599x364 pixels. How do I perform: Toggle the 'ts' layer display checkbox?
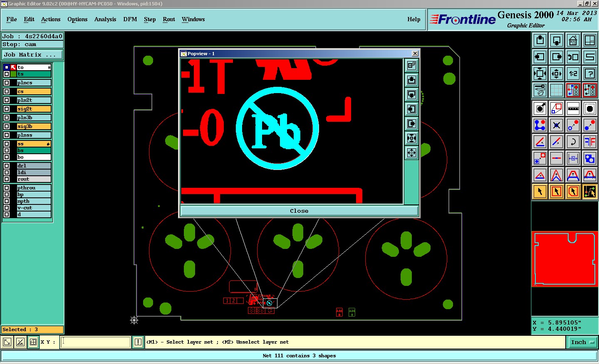coord(7,74)
